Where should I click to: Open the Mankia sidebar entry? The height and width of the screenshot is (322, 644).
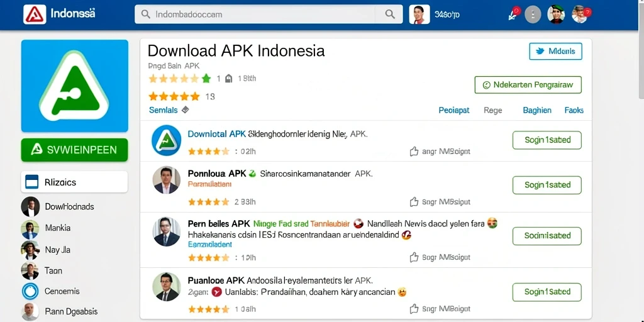[x=58, y=228]
